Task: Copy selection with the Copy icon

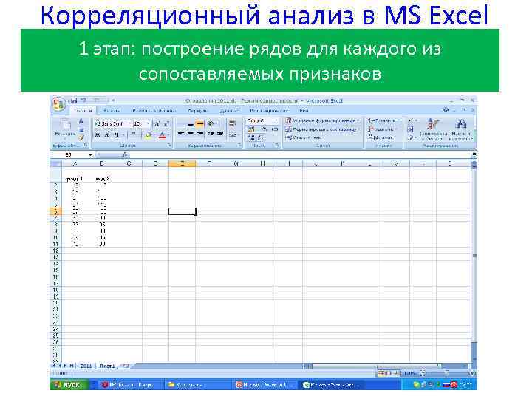Action: [81, 129]
